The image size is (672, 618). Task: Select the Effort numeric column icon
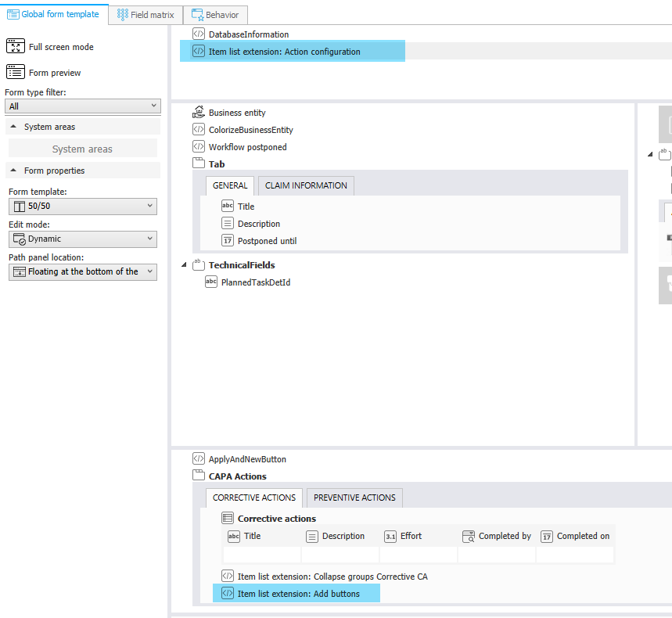(x=390, y=536)
